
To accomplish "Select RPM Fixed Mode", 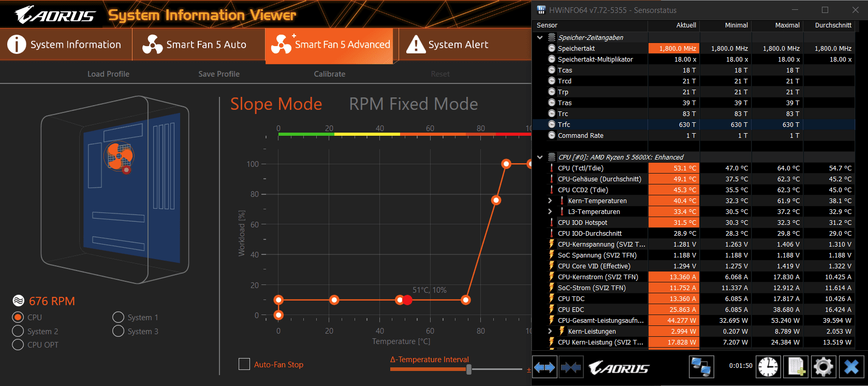I will tap(414, 104).
